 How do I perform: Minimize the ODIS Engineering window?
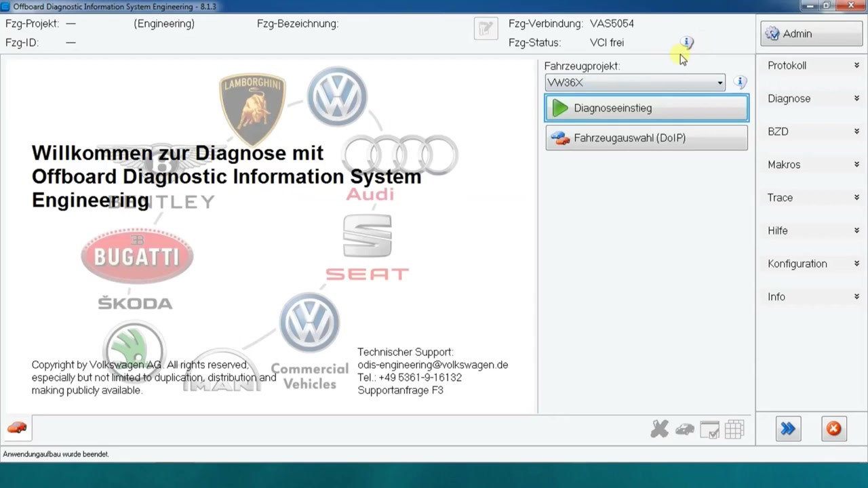(x=808, y=6)
